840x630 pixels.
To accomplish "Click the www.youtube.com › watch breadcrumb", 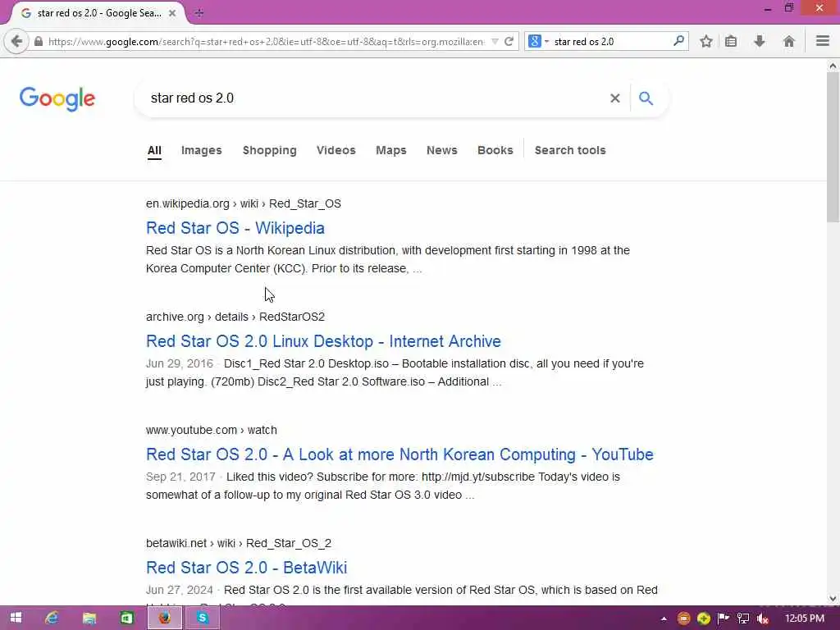I will (211, 430).
